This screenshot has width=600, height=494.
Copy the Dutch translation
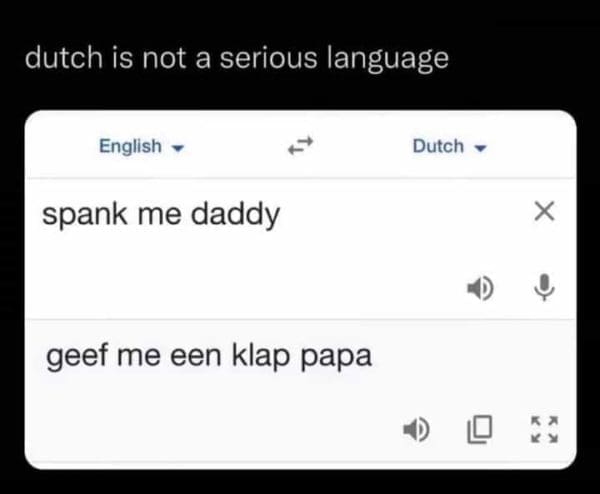[x=479, y=430]
